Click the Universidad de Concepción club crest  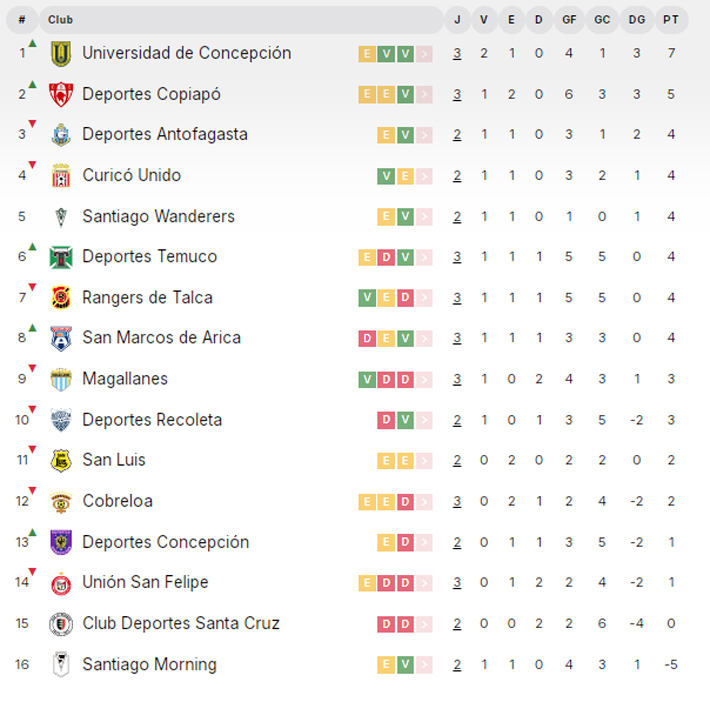click(61, 53)
